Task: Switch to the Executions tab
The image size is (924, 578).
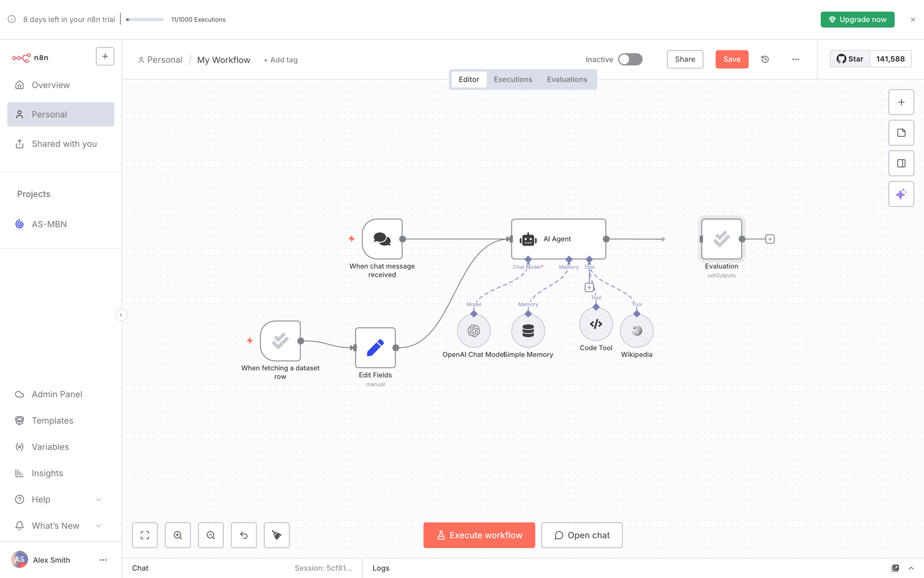Action: 513,79
